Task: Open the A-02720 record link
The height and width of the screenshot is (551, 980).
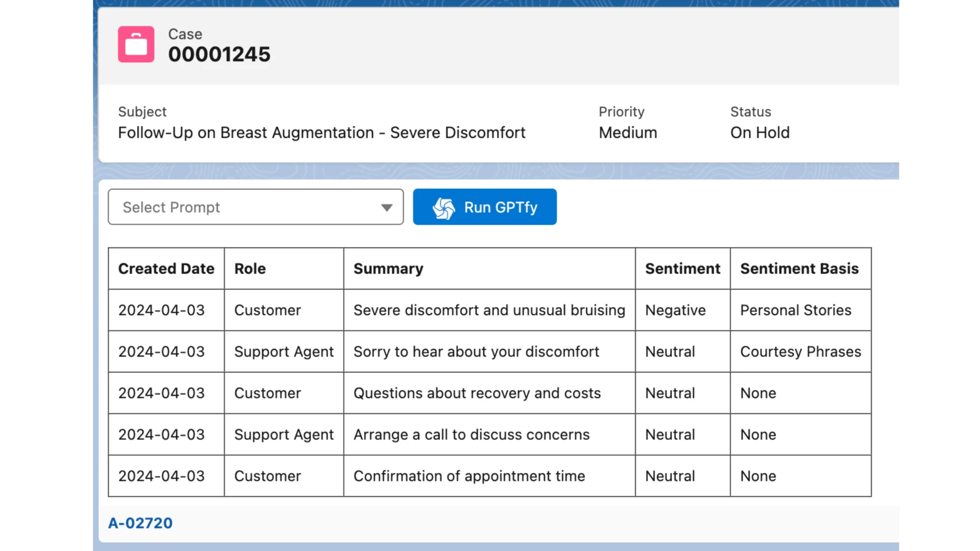Action: point(140,523)
